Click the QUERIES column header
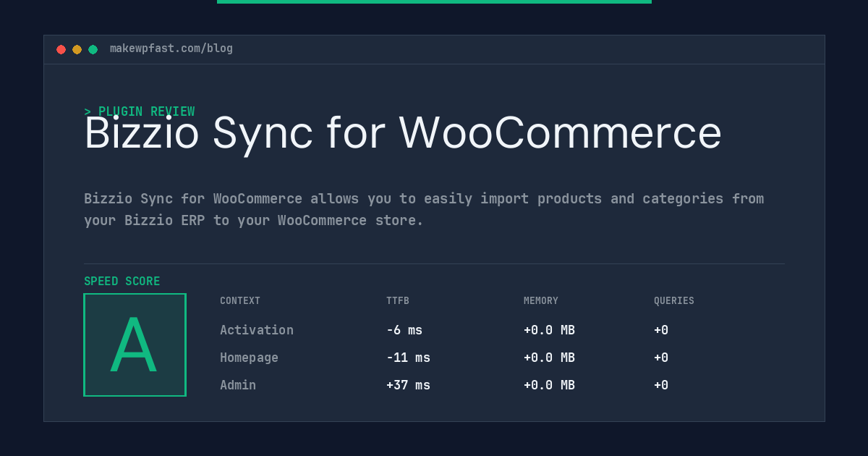This screenshot has height=456, width=868. pos(674,301)
